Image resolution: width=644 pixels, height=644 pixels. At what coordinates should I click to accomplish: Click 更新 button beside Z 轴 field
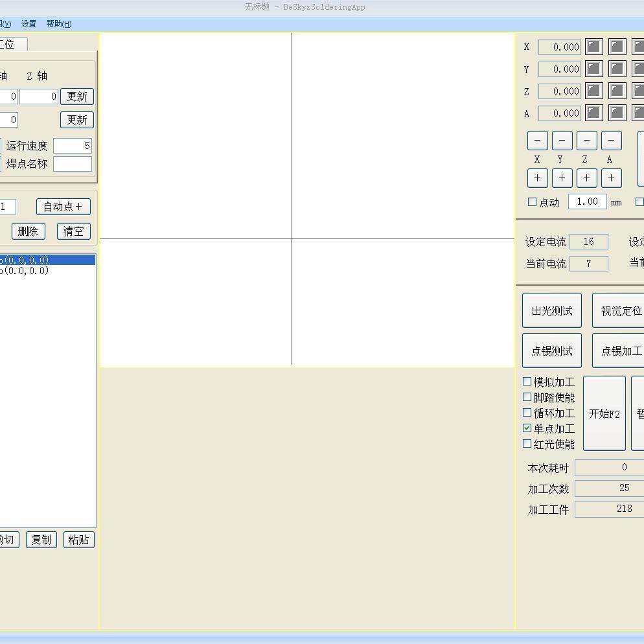77,97
